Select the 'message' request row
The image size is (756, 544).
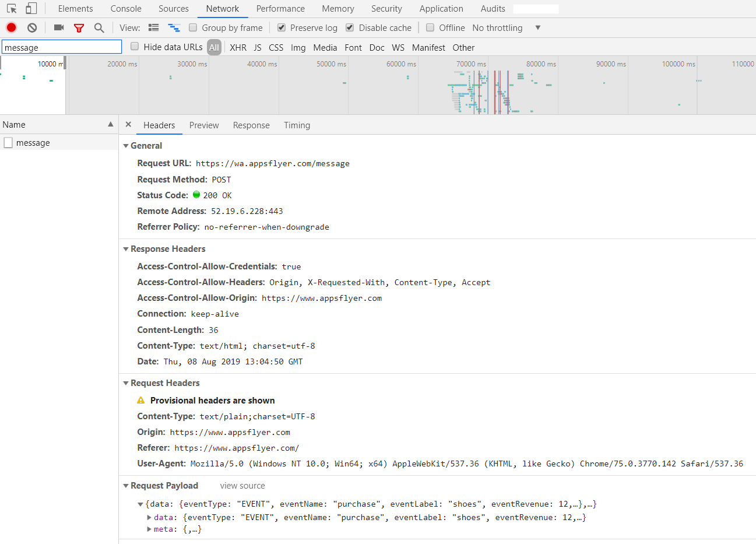click(59, 143)
